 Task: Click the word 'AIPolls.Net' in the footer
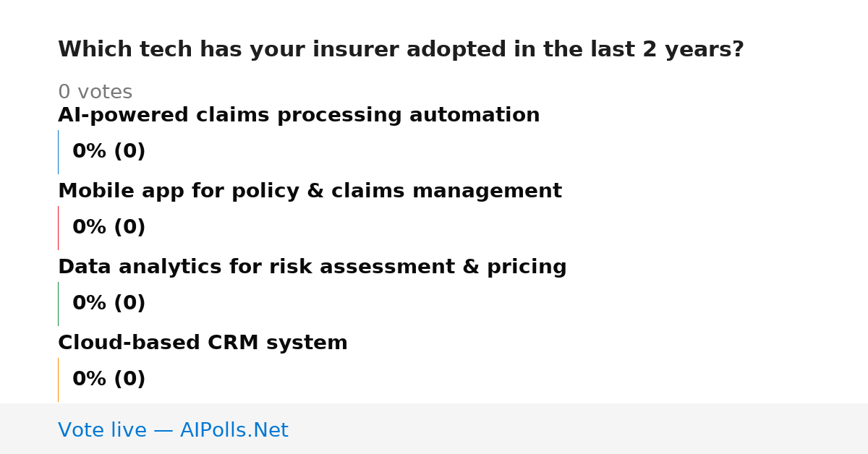tap(234, 430)
